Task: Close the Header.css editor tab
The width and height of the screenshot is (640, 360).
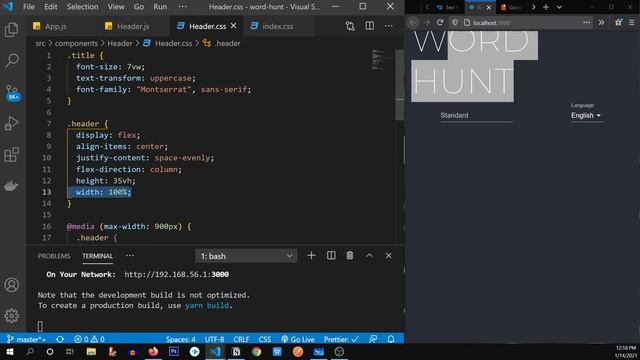Action: click(233, 26)
